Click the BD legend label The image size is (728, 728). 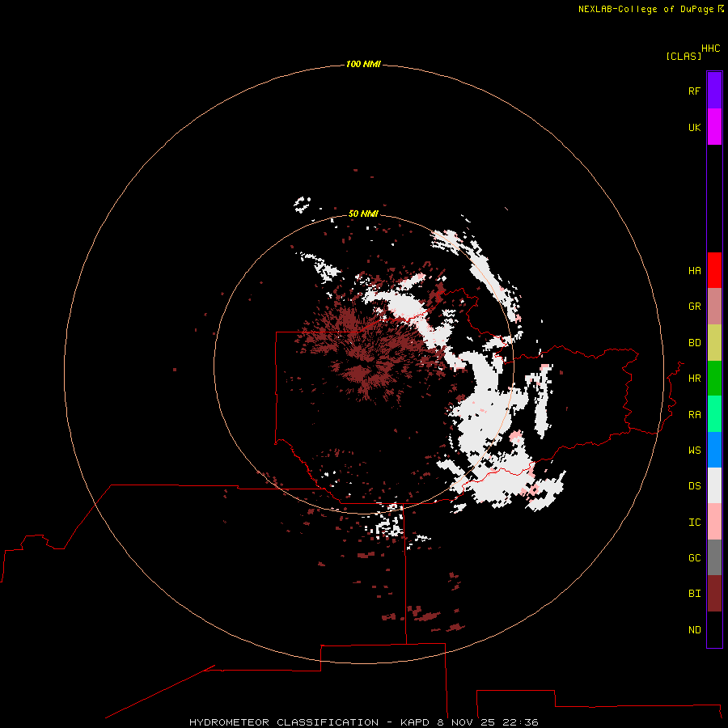pos(694,343)
